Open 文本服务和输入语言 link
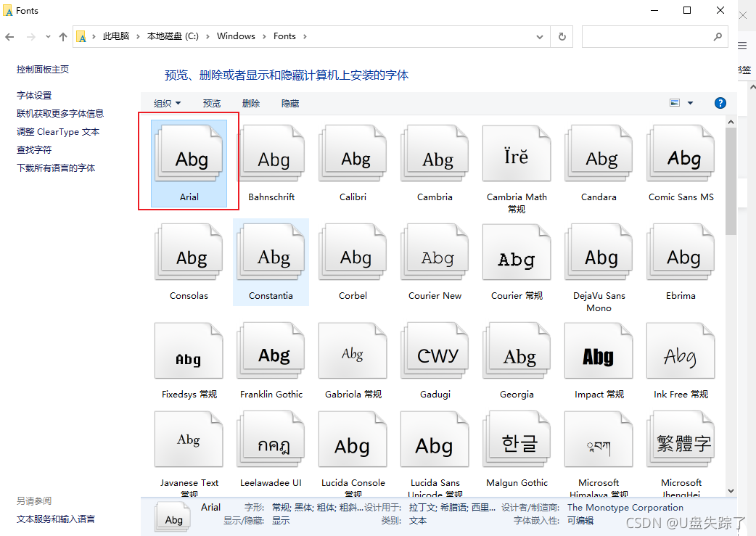Image resolution: width=756 pixels, height=536 pixels. [x=55, y=519]
